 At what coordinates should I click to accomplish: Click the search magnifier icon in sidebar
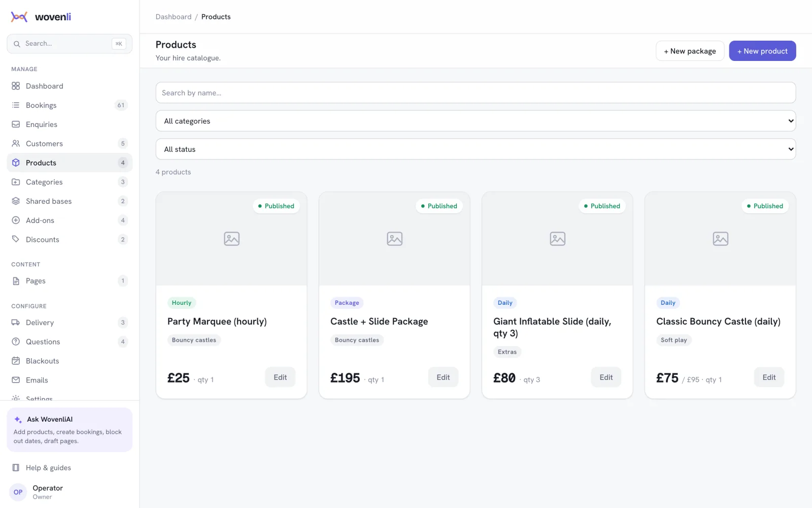[x=17, y=44]
